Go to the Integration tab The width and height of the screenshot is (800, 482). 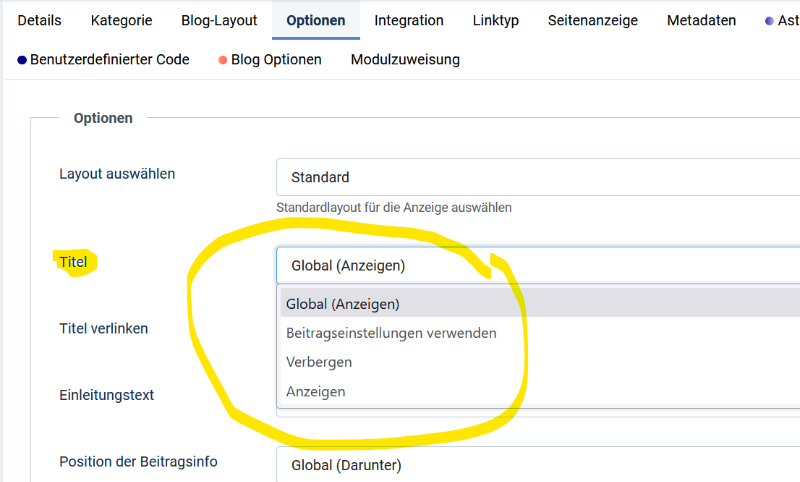point(409,20)
